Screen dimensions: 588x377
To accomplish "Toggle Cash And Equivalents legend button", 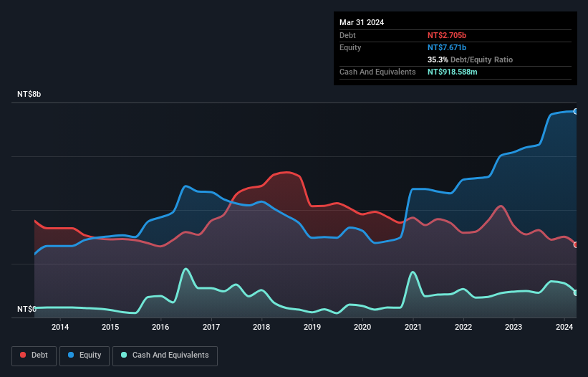I will coord(165,355).
